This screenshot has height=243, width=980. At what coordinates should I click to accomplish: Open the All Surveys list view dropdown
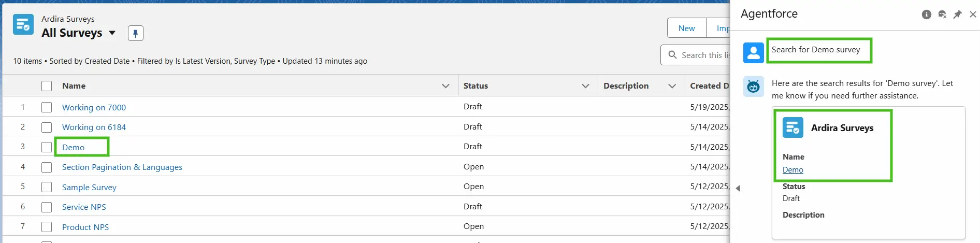[112, 33]
